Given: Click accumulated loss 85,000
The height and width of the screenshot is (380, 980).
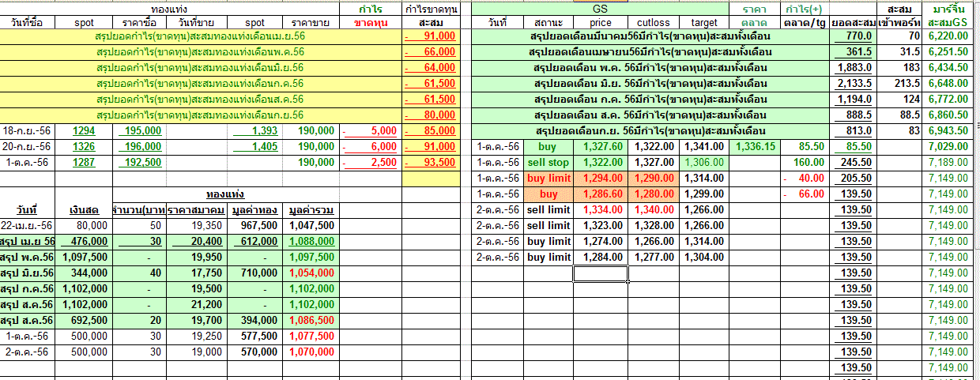Looking at the screenshot, I should pos(430,131).
